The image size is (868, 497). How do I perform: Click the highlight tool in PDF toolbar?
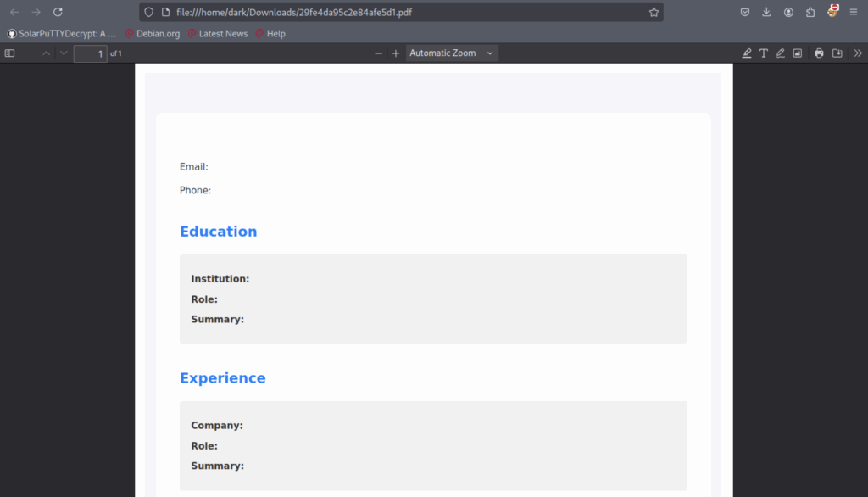click(747, 53)
